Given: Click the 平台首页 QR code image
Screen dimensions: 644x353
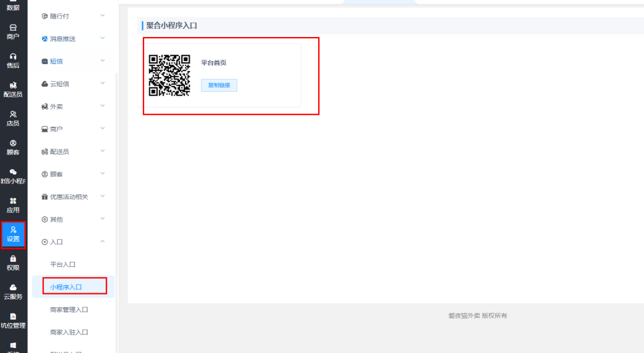Looking at the screenshot, I should (x=169, y=75).
